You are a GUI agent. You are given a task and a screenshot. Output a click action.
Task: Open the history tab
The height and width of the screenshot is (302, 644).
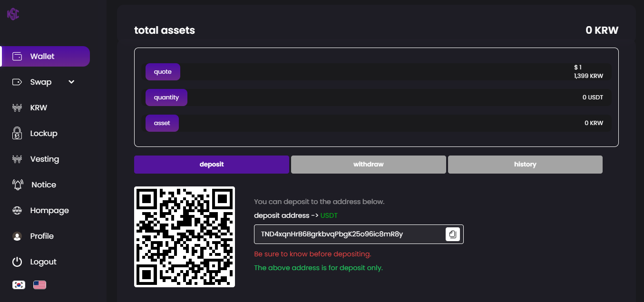[x=525, y=165]
